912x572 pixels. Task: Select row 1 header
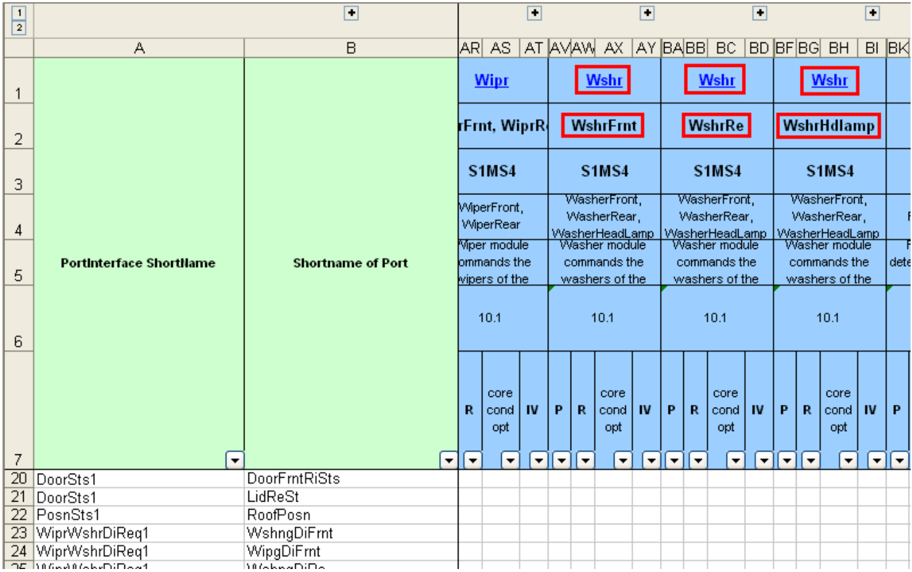point(19,81)
